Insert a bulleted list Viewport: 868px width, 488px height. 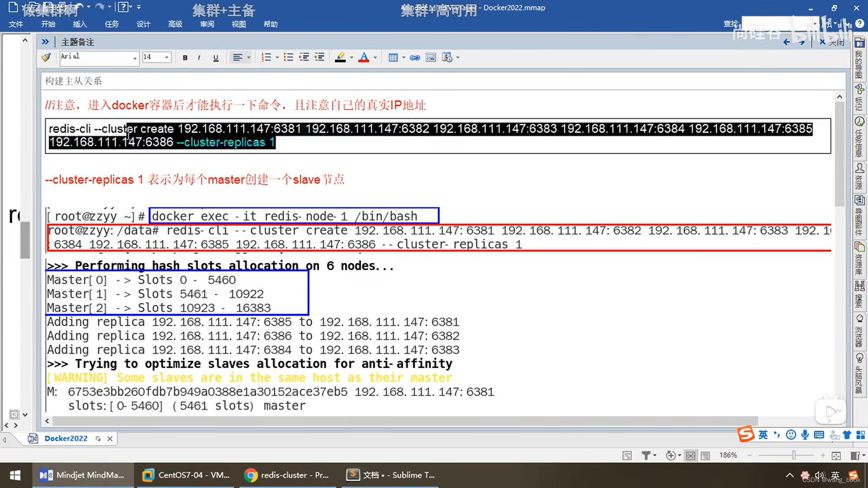coord(288,57)
